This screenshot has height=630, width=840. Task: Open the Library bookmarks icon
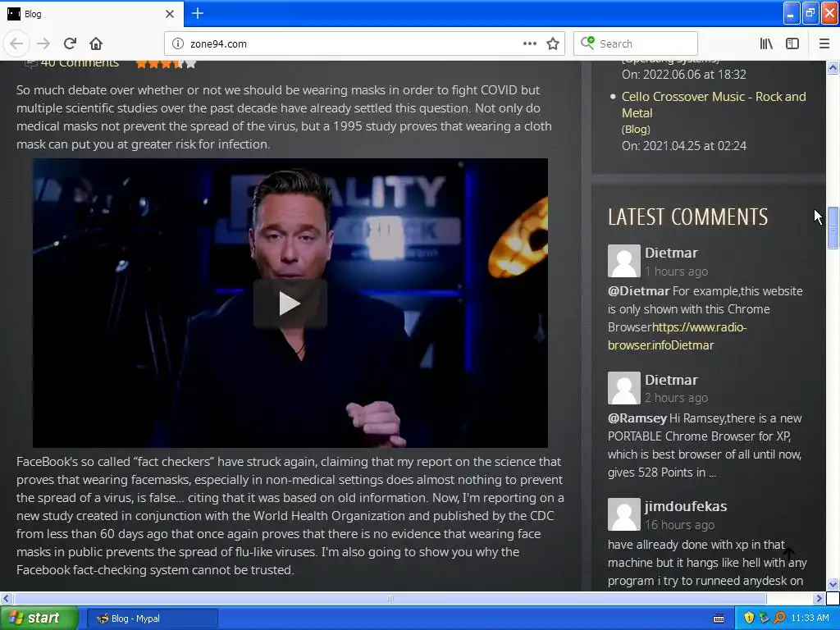coord(766,43)
